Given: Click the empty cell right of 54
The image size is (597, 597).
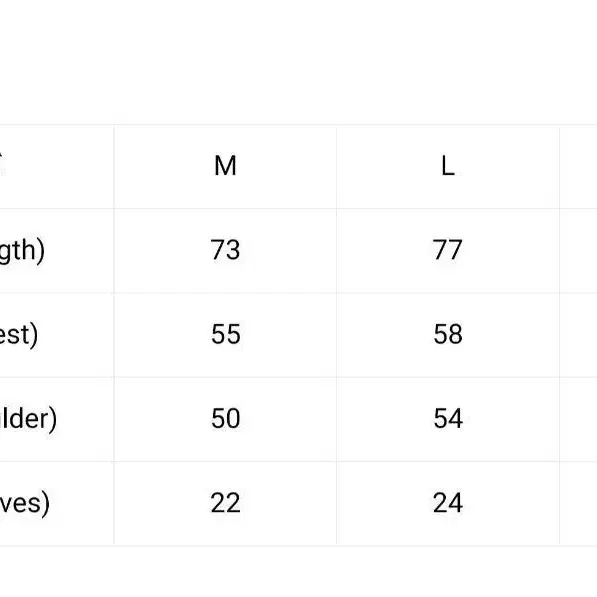Looking at the screenshot, I should coord(578,419).
